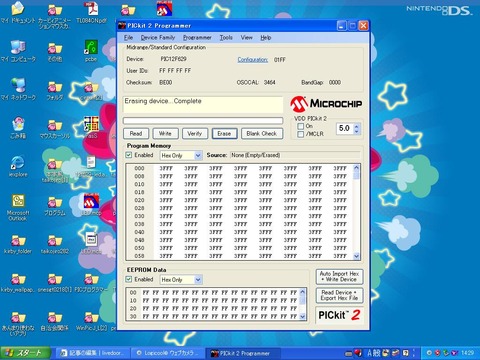
Task: Click Auto Import Hex + Write Device
Action: [339, 276]
